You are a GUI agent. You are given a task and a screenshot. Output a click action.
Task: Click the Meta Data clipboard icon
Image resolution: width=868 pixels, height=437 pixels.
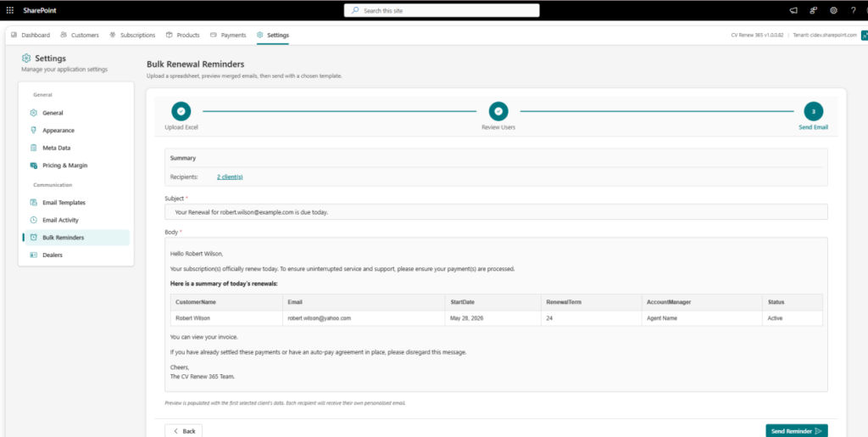[x=34, y=148]
